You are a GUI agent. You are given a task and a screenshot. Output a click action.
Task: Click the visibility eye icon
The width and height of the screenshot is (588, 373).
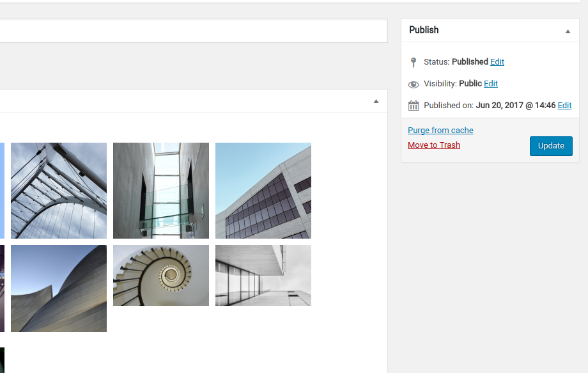tap(414, 84)
